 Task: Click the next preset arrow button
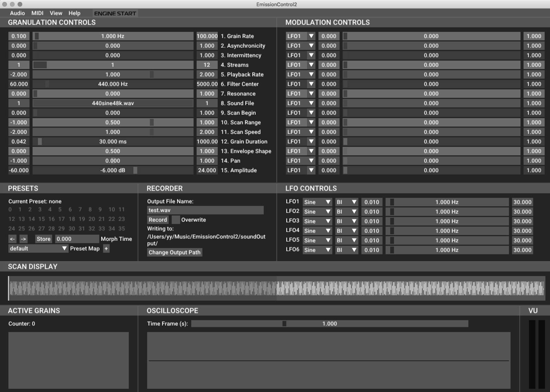coord(23,239)
